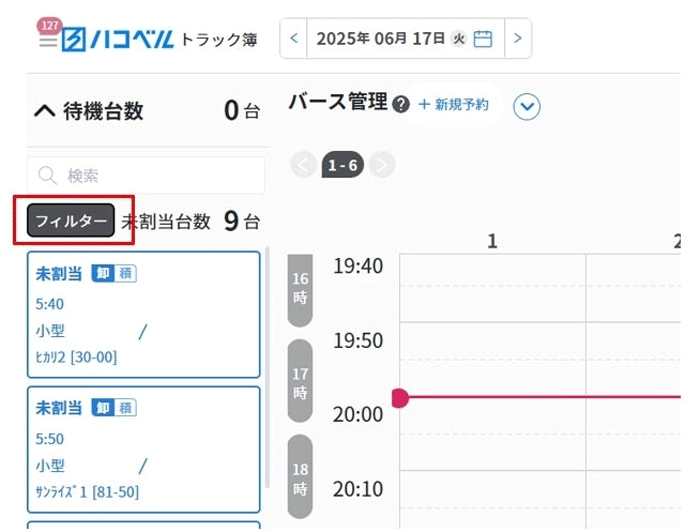Screen dimensions: 700x532
Task: Jump to the 17時 hour tab
Action: [300, 382]
